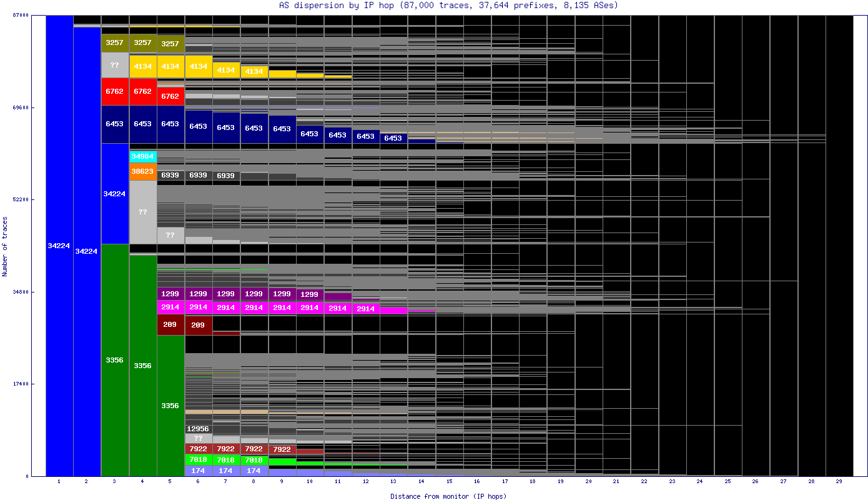The height and width of the screenshot is (500, 868).
Task: Select the navy 6453 block at hop 9
Action: click(282, 129)
